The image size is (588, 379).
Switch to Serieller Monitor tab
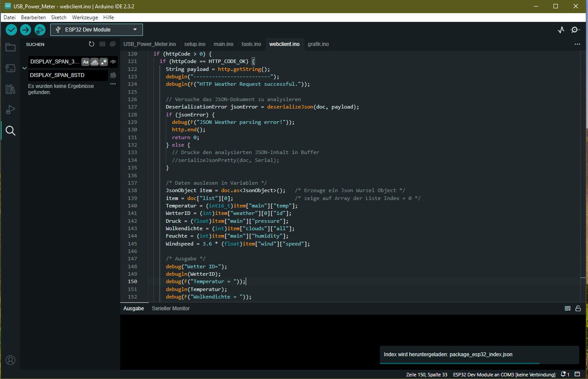[171, 309]
